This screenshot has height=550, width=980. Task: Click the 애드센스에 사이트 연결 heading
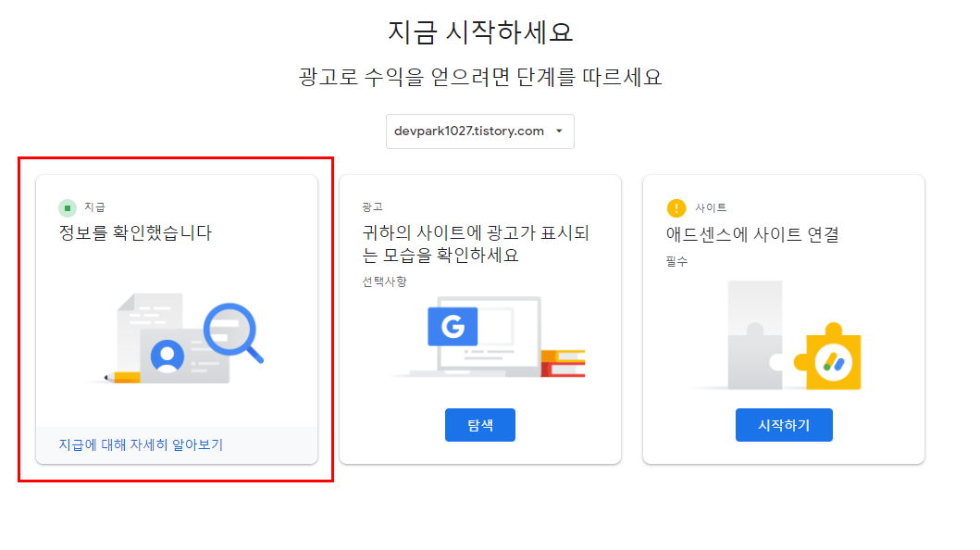[752, 234]
